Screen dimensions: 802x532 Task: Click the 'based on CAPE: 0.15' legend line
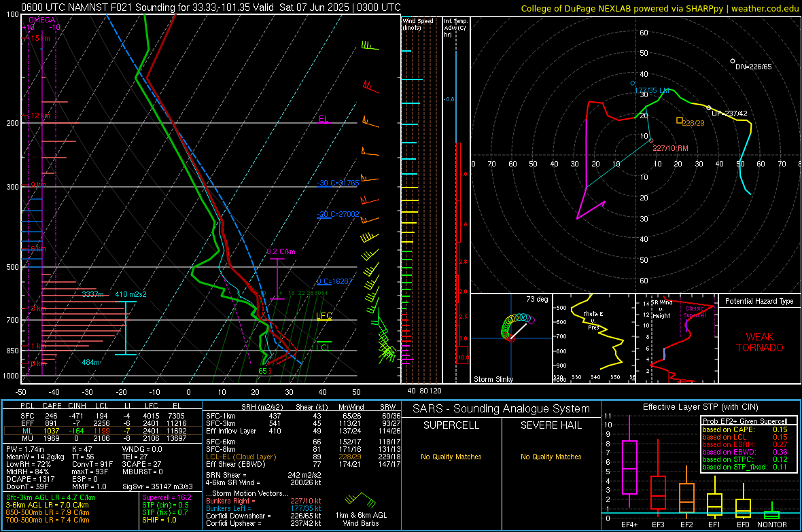(745, 429)
